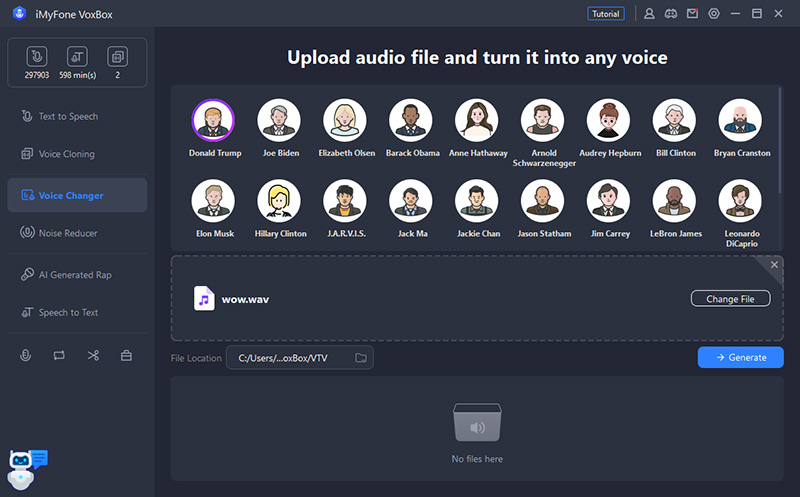
Task: Open AI Generated Rap section
Action: [x=77, y=275]
